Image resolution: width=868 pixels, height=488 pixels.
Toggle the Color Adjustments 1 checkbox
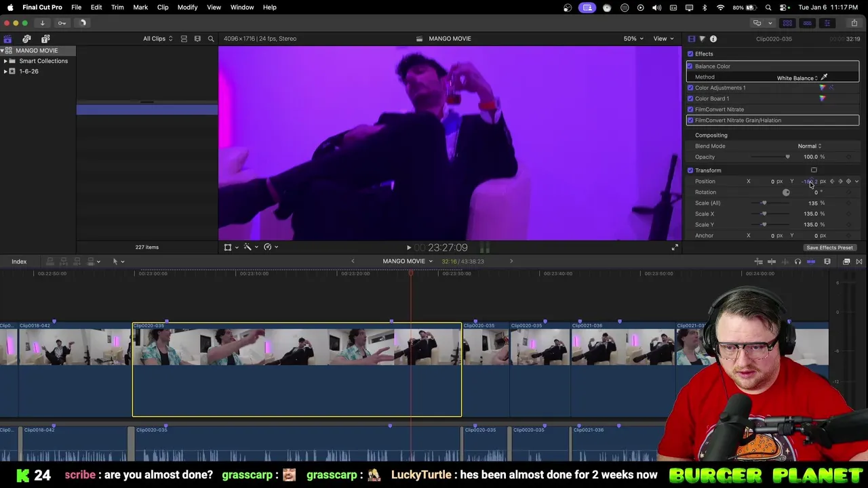click(690, 87)
